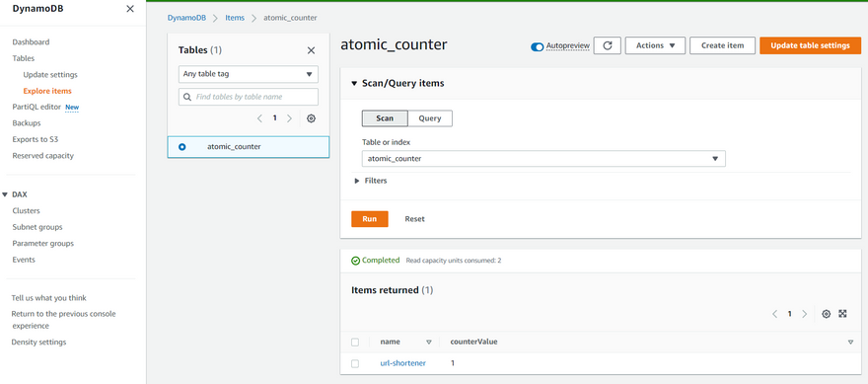Click Return to the previous console experience

(64, 320)
